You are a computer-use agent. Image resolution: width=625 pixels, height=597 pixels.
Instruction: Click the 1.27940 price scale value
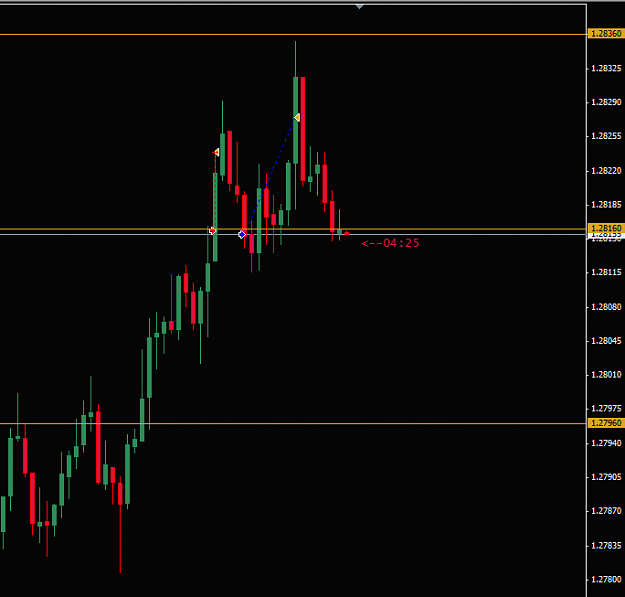(606, 443)
